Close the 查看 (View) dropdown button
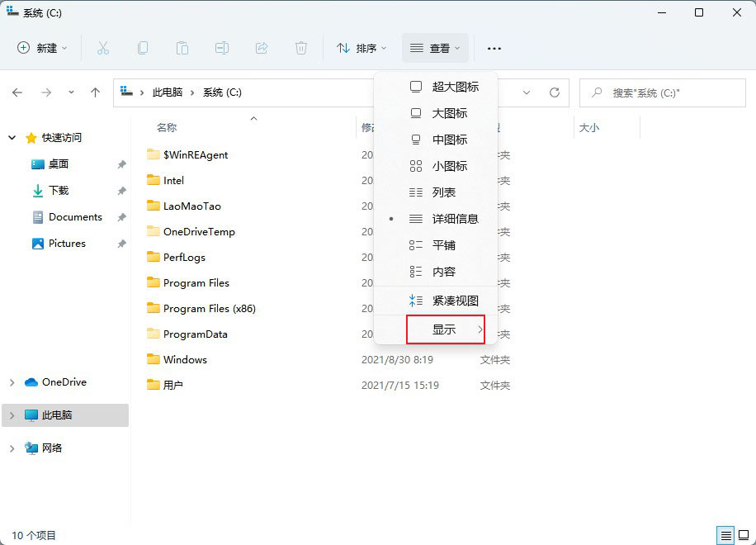Image resolution: width=756 pixels, height=545 pixels. (435, 48)
